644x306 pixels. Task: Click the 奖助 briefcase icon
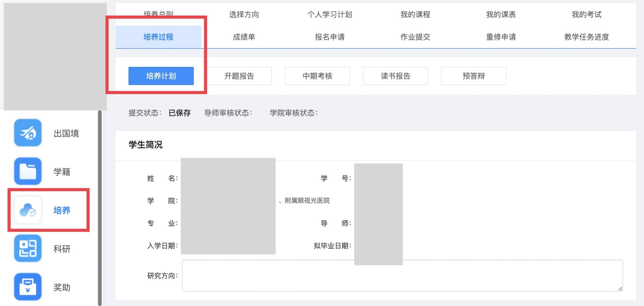coord(28,287)
